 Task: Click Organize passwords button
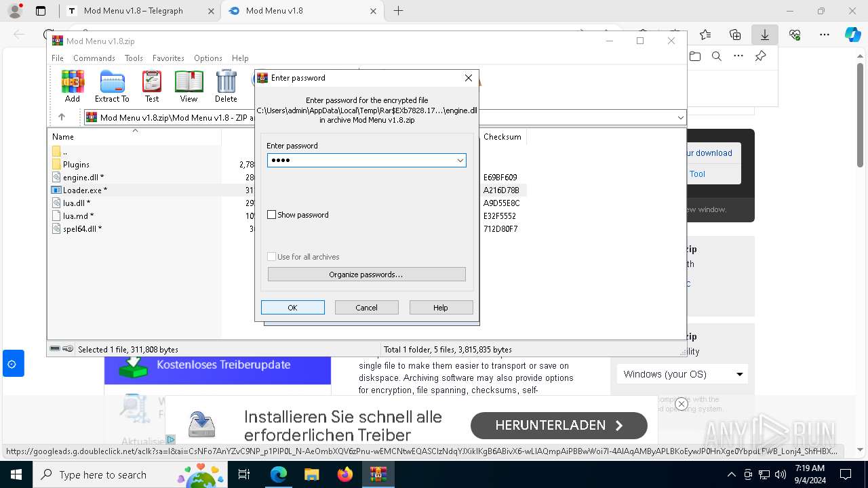367,274
